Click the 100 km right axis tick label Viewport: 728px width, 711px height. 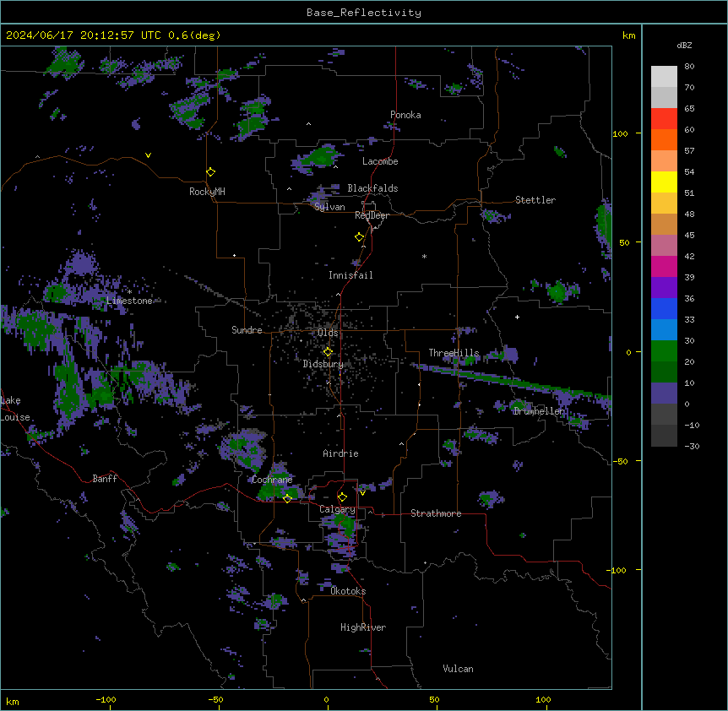click(x=620, y=133)
